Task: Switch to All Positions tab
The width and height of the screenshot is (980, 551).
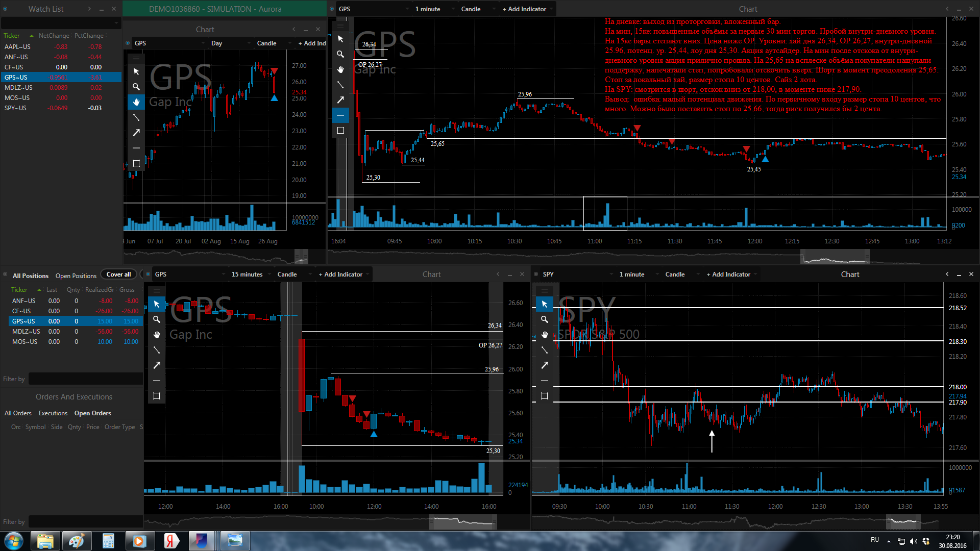Action: pyautogui.click(x=31, y=276)
